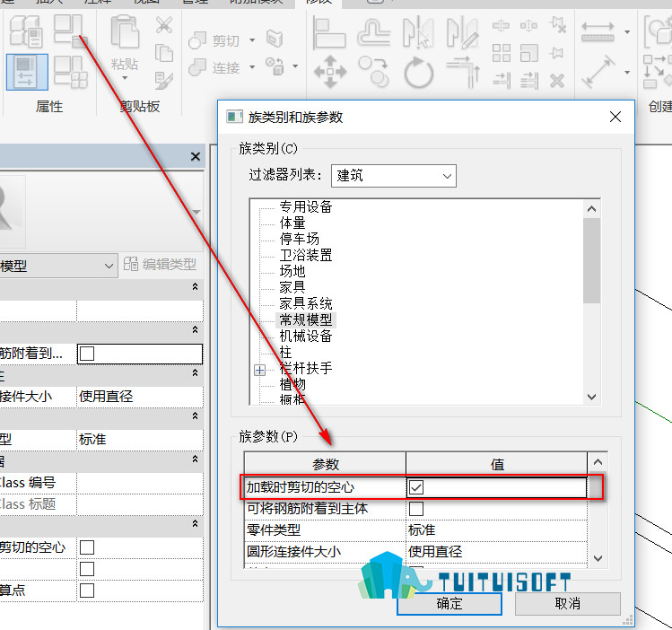
Task: Click the category list scrollbar thumb
Action: (591, 260)
